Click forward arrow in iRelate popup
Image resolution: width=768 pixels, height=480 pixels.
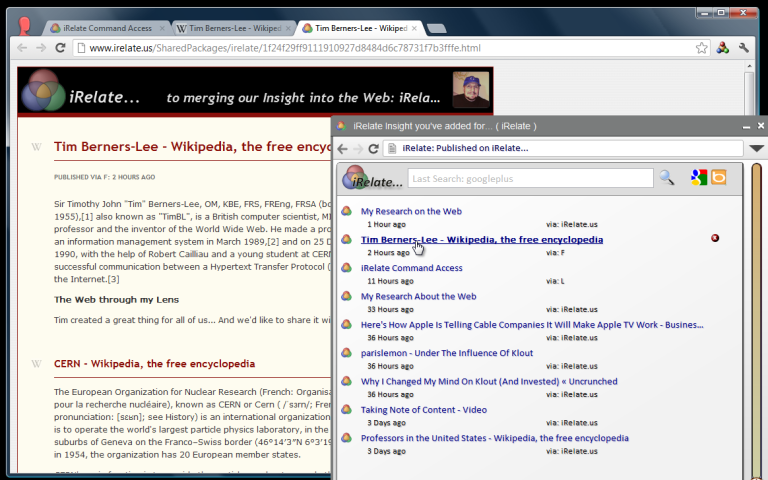coord(358,148)
